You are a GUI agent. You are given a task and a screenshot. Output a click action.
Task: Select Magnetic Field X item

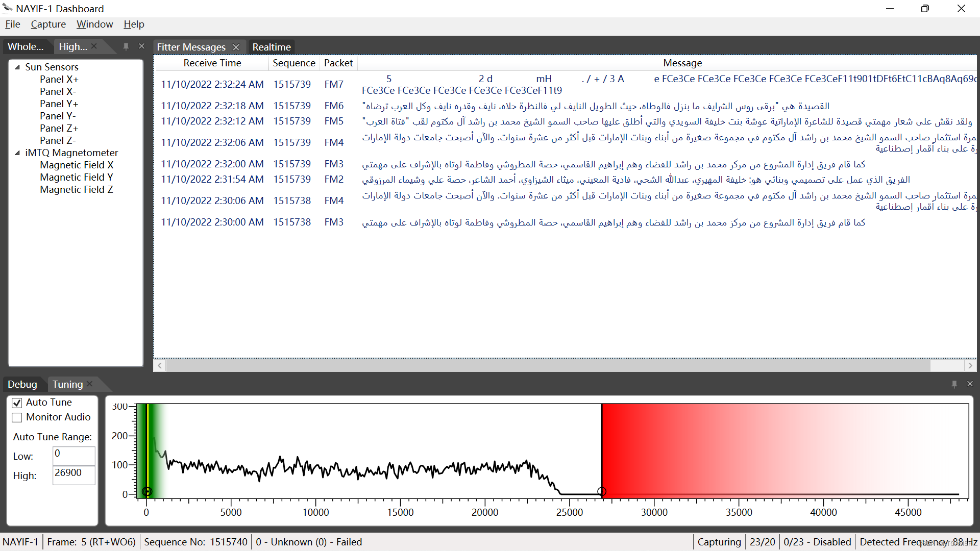click(x=77, y=165)
